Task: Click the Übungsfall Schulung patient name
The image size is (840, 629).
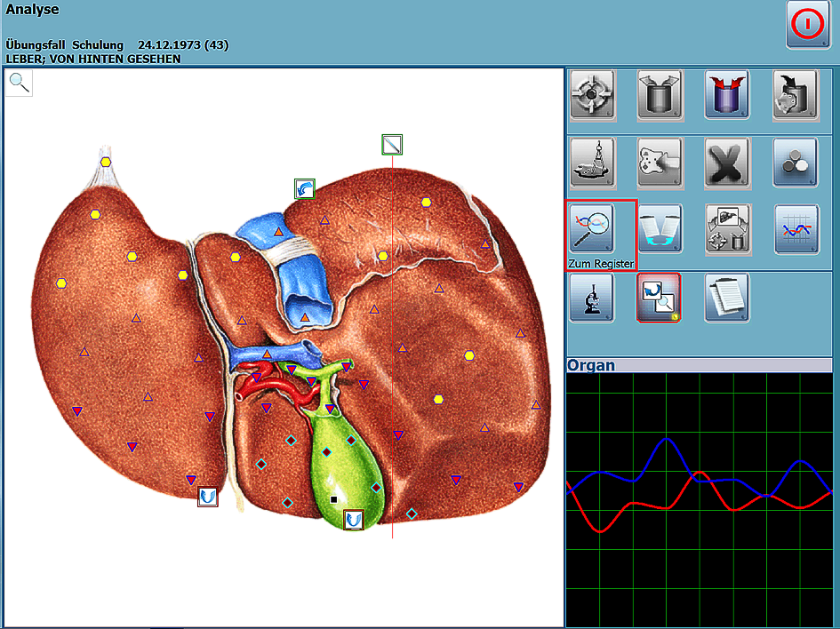Action: click(64, 45)
